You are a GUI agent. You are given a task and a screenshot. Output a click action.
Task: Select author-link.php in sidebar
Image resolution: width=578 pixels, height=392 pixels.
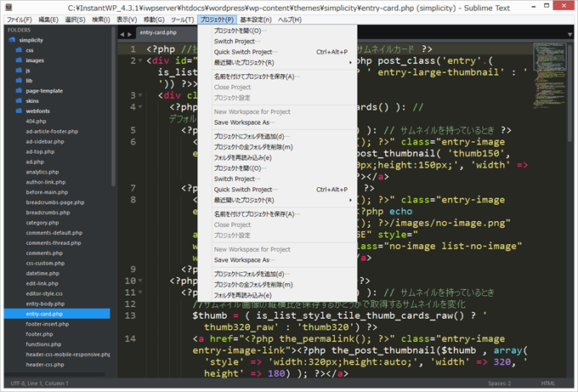46,182
